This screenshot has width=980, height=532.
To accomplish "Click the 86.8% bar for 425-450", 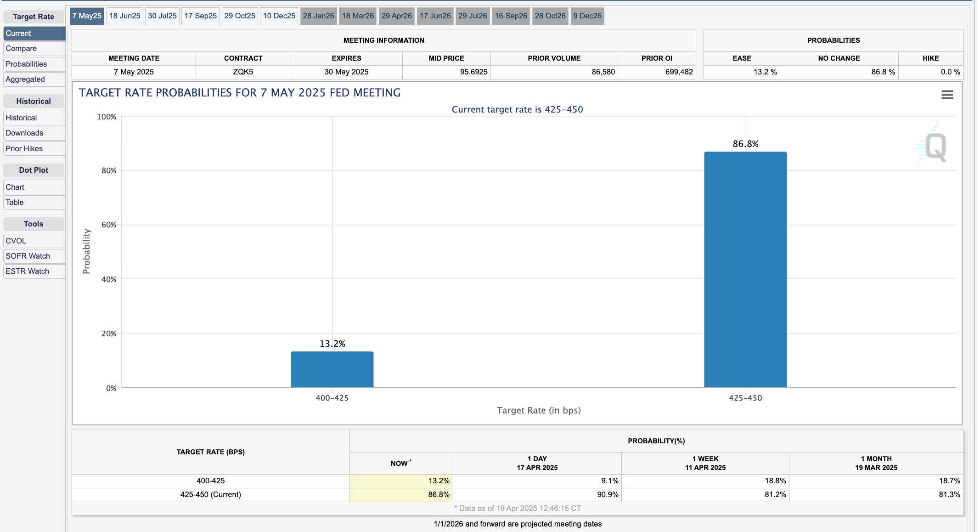I will [x=745, y=270].
